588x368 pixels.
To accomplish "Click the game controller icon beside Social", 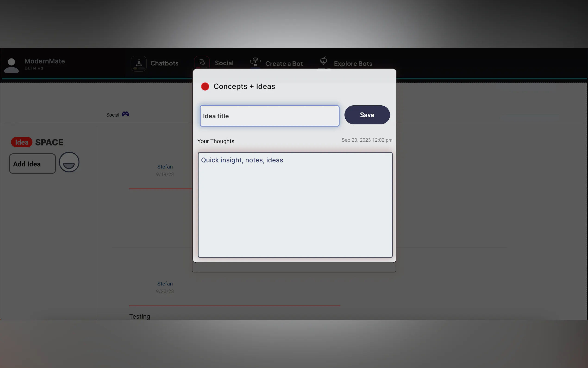I will point(125,114).
